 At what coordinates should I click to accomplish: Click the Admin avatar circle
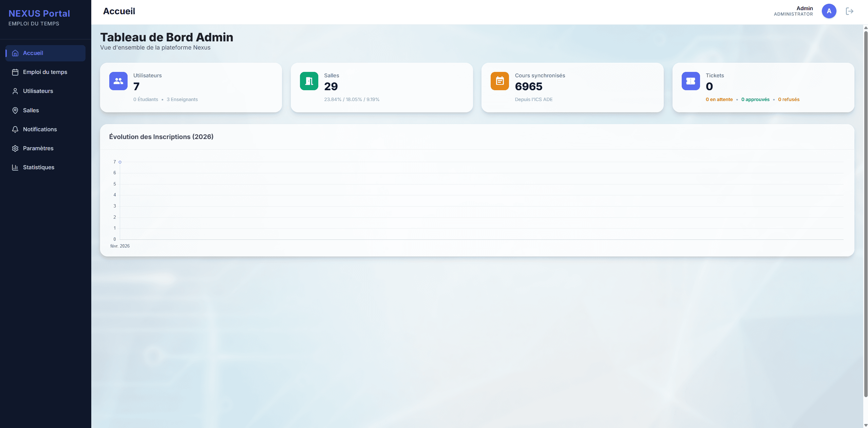click(829, 11)
